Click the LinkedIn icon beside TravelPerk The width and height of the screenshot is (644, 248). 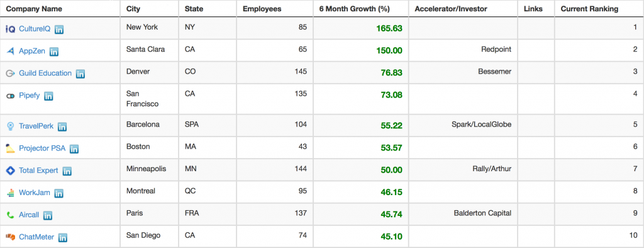(x=62, y=127)
